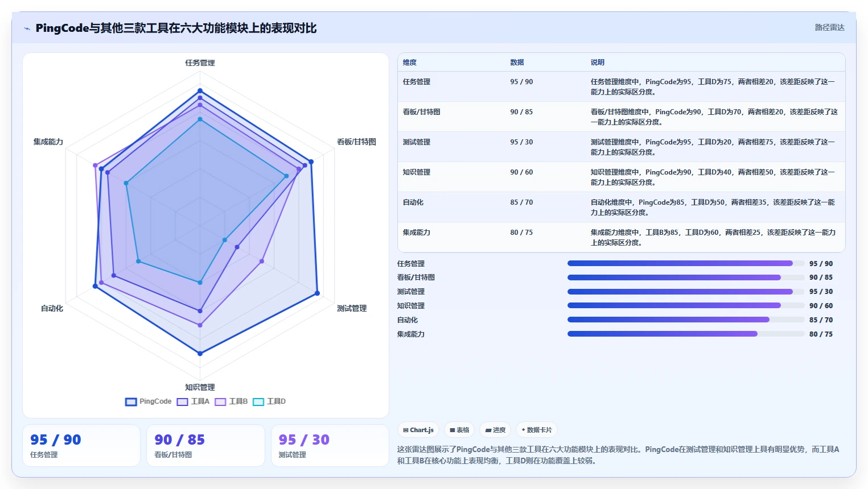The width and height of the screenshot is (868, 489).
Task: Hide the 工具B dataset via legend
Action: pos(231,401)
